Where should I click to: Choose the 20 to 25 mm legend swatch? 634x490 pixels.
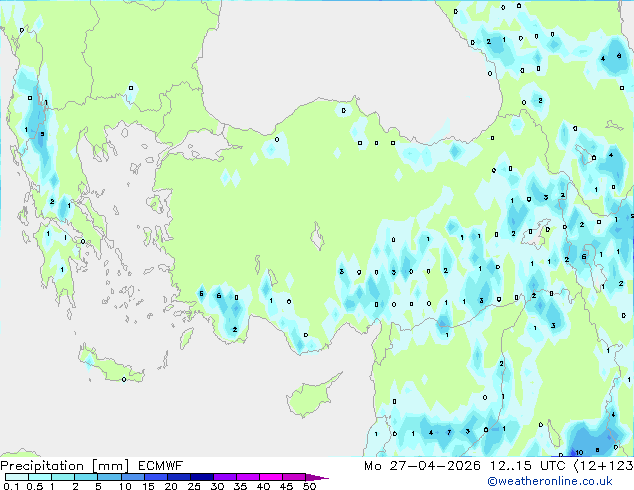coord(179,477)
